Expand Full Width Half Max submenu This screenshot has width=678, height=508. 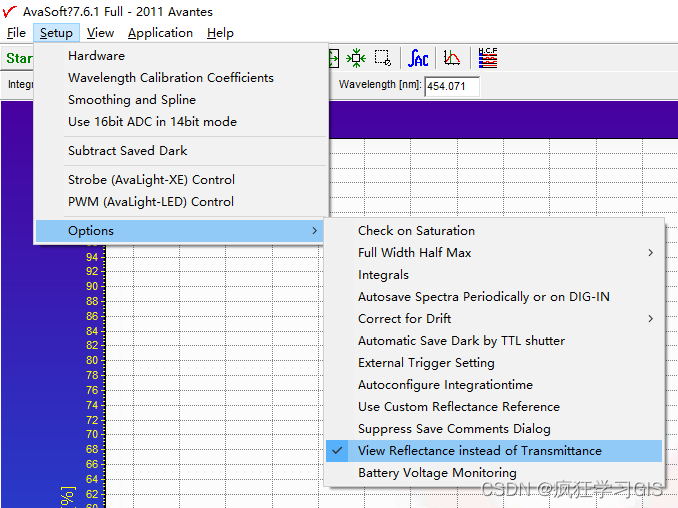tap(494, 253)
